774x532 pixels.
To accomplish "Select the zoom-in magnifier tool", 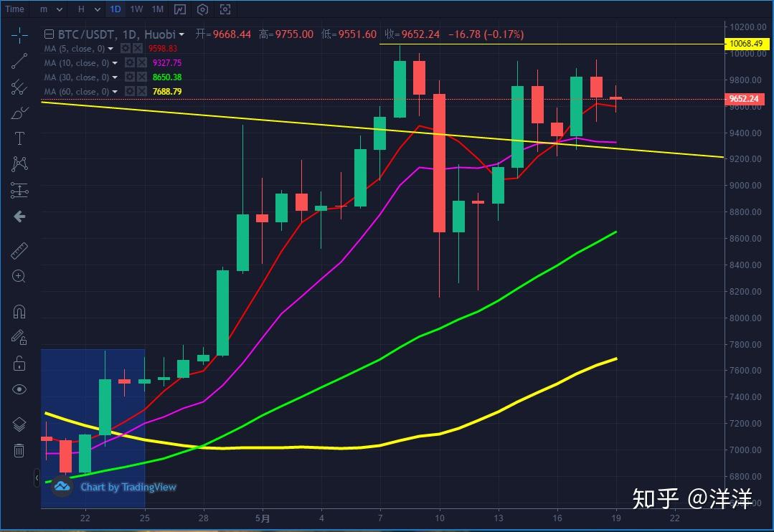I will (x=19, y=276).
